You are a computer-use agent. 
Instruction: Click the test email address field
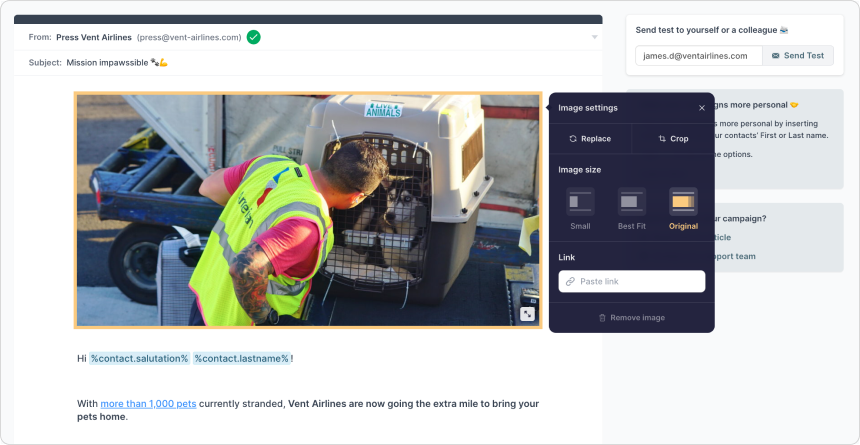699,55
